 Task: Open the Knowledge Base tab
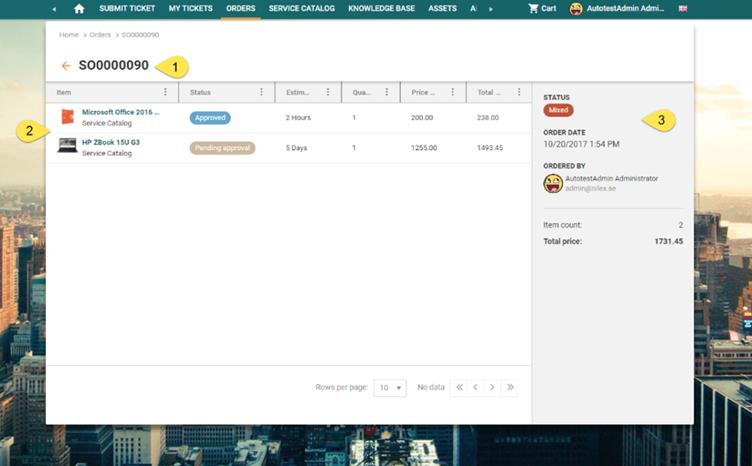click(x=379, y=9)
